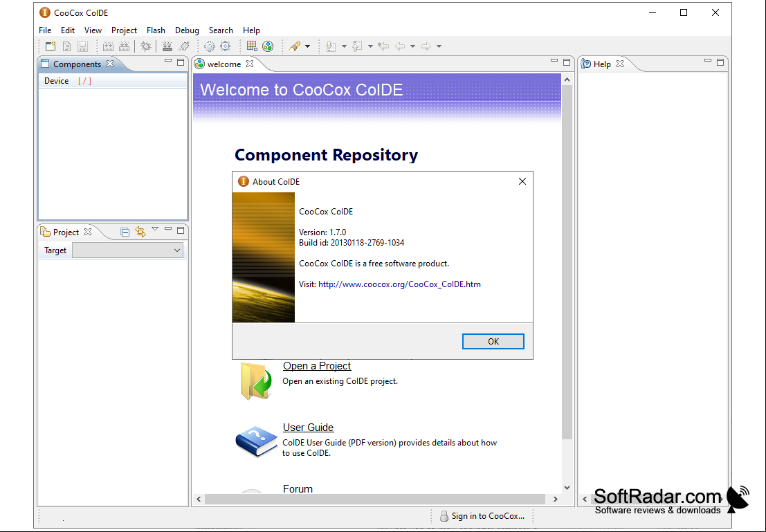Close the Project panel tab
Image resolution: width=766 pixels, height=532 pixels.
pos(88,232)
